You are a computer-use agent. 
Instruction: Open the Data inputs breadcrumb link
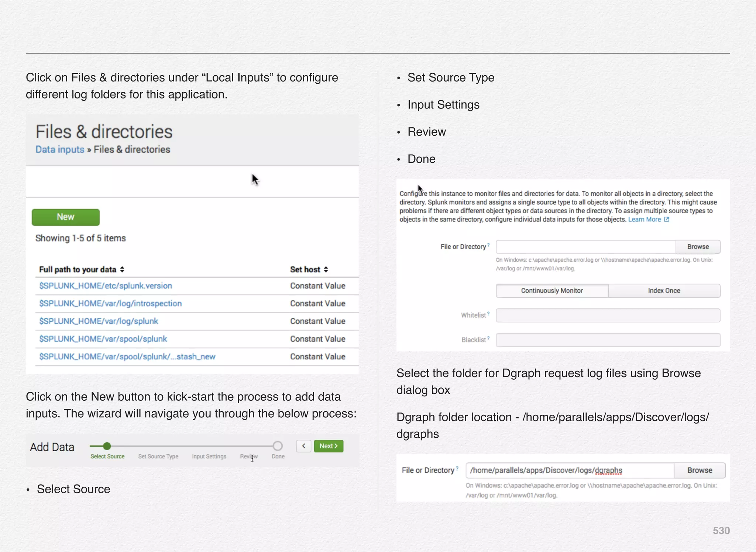60,149
